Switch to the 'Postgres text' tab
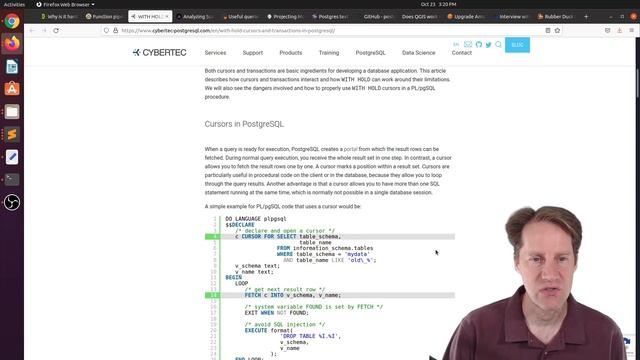Viewport: 640px width, 360px height. pos(330,17)
